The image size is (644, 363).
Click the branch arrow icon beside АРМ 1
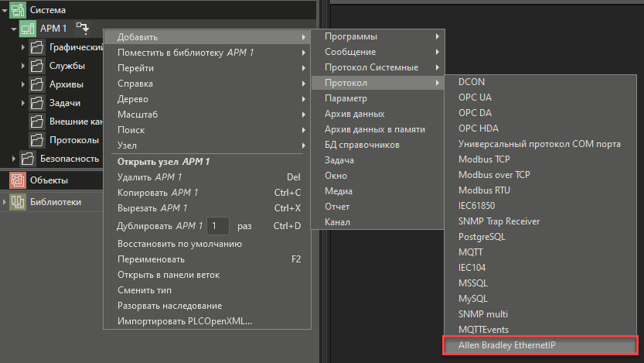83,29
